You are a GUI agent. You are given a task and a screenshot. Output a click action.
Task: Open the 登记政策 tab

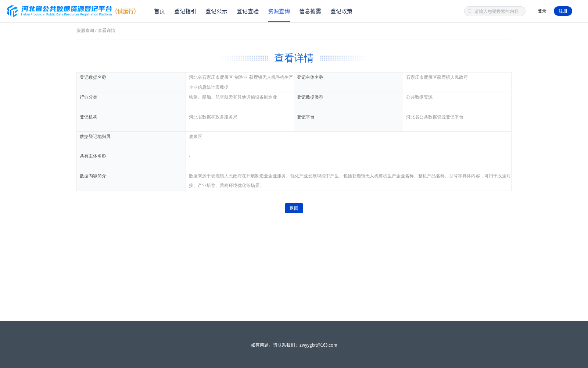(x=341, y=11)
